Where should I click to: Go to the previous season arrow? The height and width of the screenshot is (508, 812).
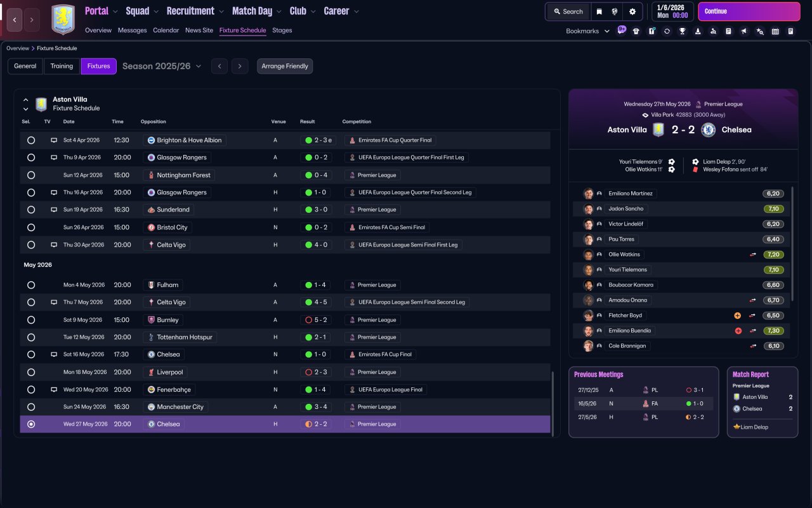click(219, 66)
